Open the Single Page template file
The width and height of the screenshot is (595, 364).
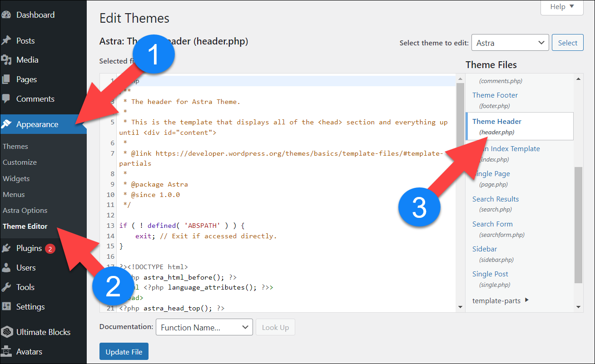(x=491, y=179)
